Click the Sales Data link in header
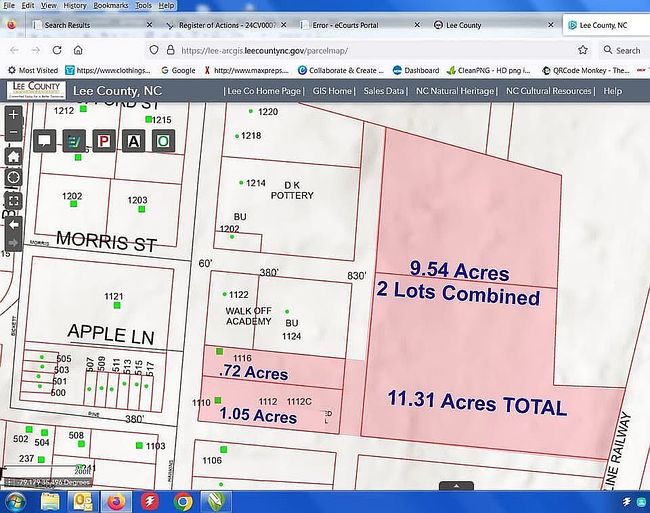Screen dimensions: 650x513 pos(384,91)
